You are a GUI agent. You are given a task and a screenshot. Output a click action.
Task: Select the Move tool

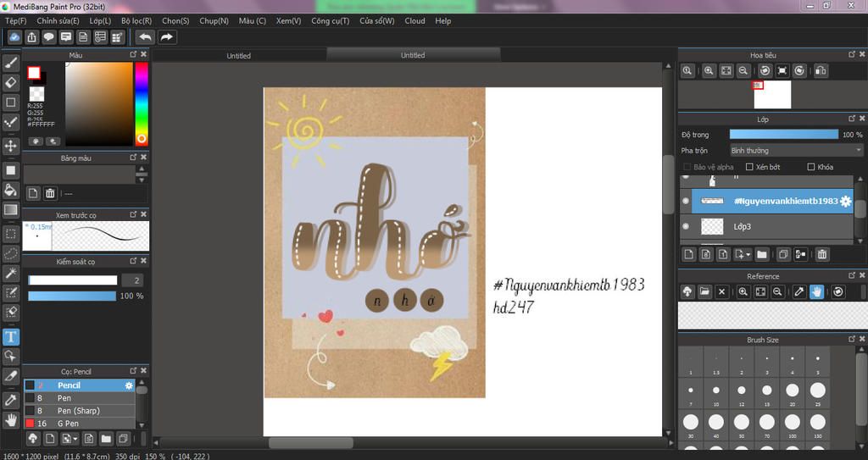10,147
